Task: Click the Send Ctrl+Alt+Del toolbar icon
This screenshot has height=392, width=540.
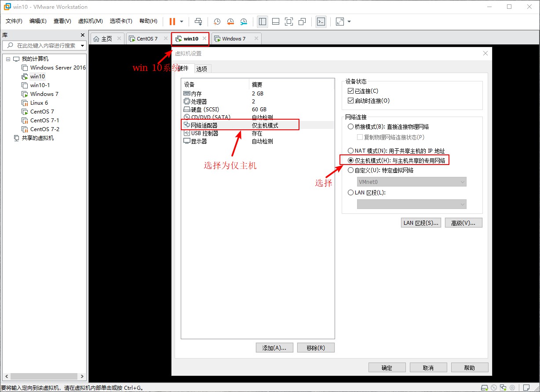Action: click(198, 21)
